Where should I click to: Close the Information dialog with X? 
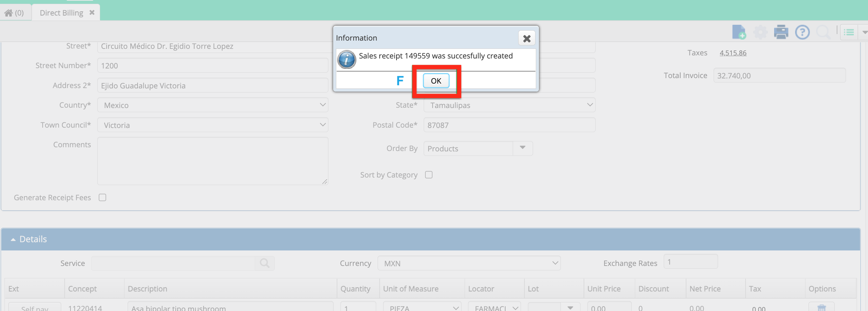tap(527, 38)
